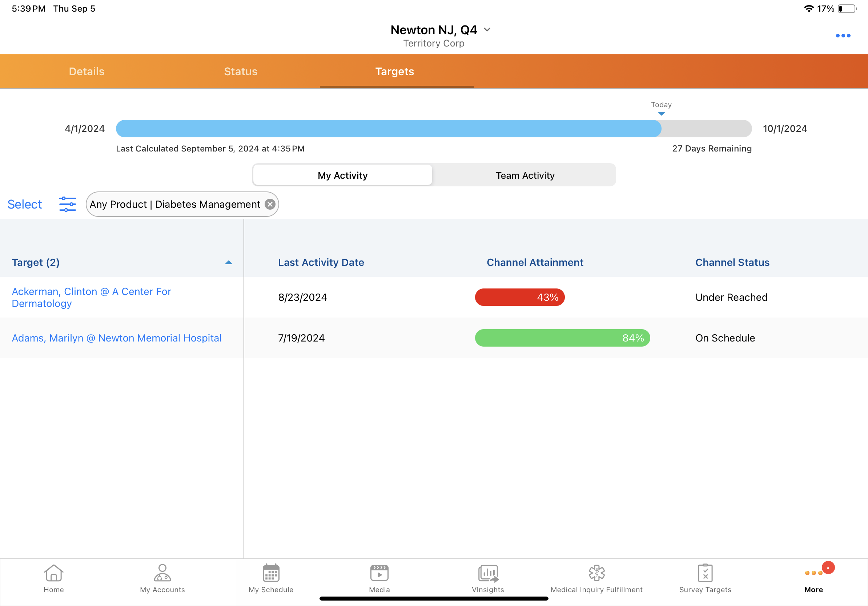Expand the Newton NJ, Q4 dropdown
This screenshot has width=868, height=606.
point(487,30)
